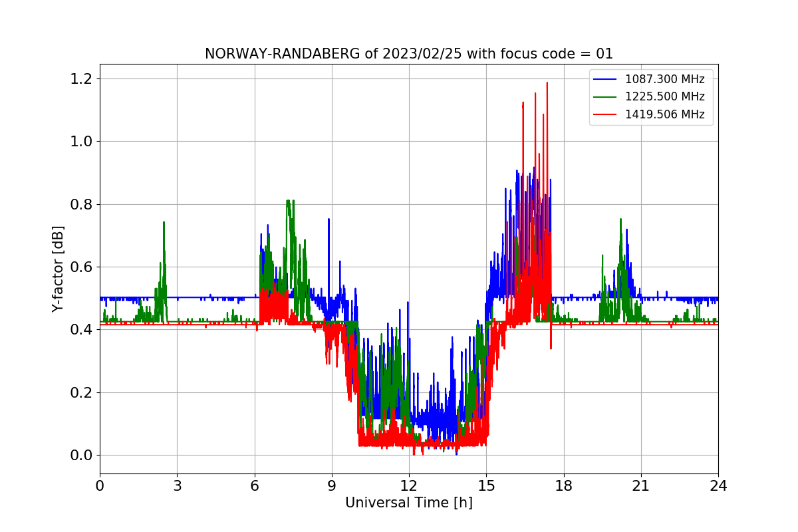Viewport: 798px width, 532px height.
Task: Click x-axis tick label 24
Action: (x=718, y=486)
